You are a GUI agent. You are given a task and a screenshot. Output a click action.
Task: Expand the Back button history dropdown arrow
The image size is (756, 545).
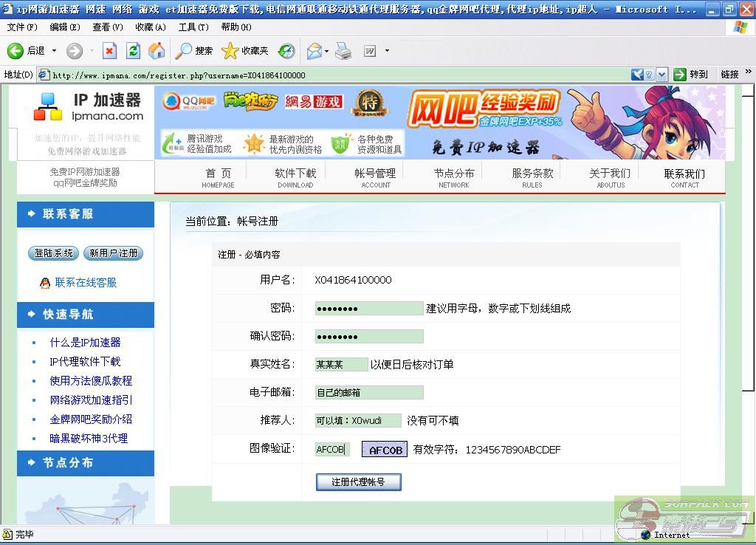click(53, 51)
